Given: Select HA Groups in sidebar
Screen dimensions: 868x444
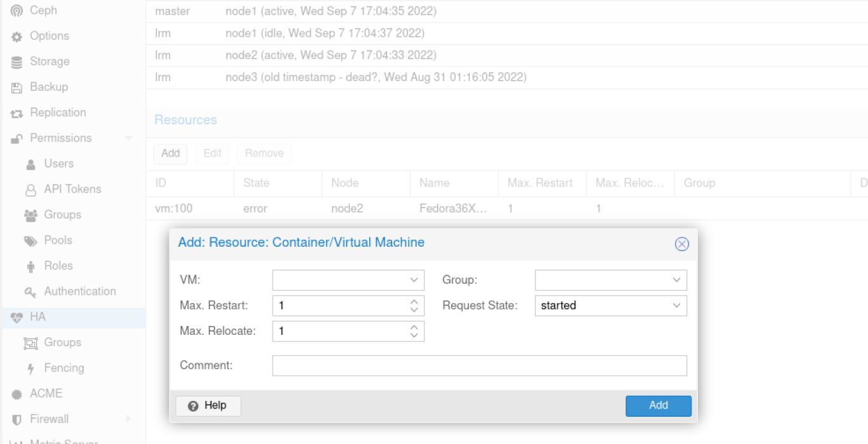Looking at the screenshot, I should click(62, 343).
